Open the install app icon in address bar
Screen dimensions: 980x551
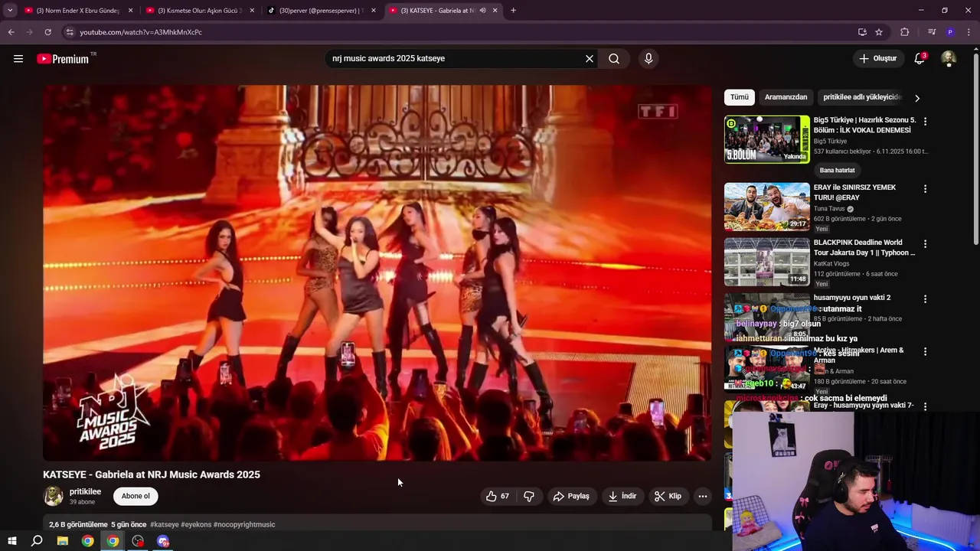862,32
